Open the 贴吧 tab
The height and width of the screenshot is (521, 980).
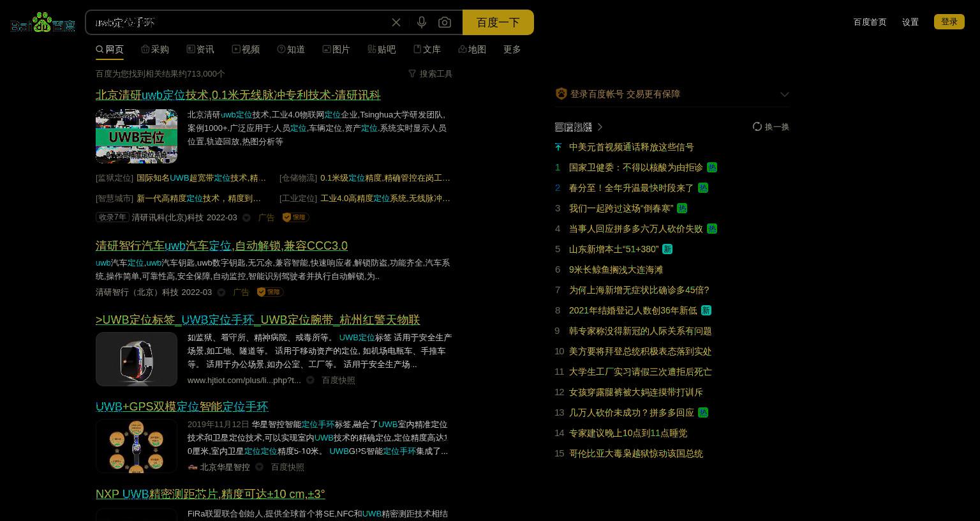click(x=382, y=49)
